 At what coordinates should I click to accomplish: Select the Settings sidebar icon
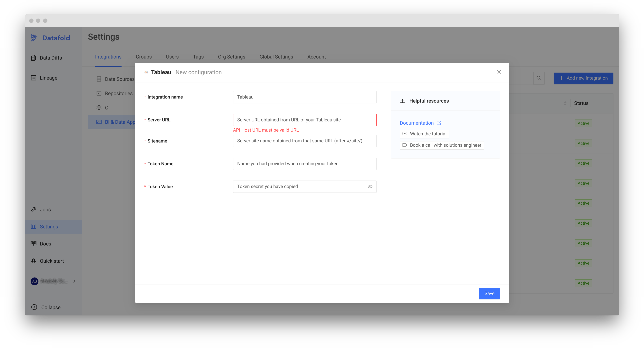(x=34, y=226)
